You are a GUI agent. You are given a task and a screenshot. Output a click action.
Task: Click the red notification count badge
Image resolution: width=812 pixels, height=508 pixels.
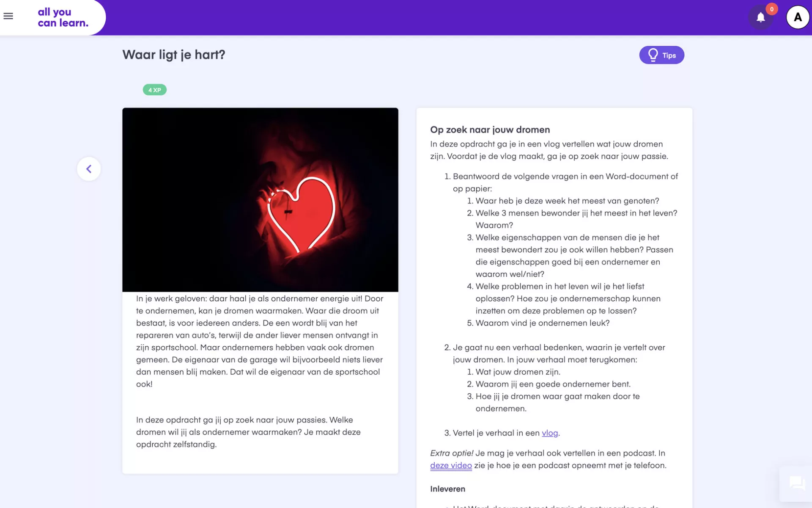(x=772, y=9)
